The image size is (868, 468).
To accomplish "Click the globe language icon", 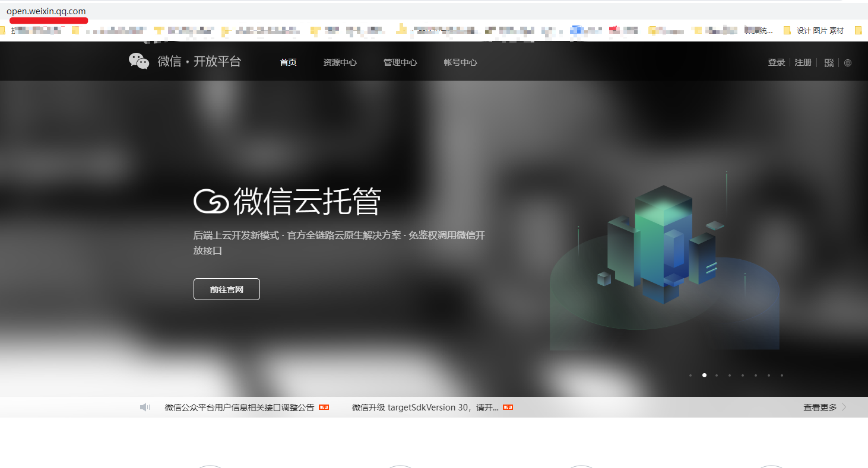I will 848,63.
